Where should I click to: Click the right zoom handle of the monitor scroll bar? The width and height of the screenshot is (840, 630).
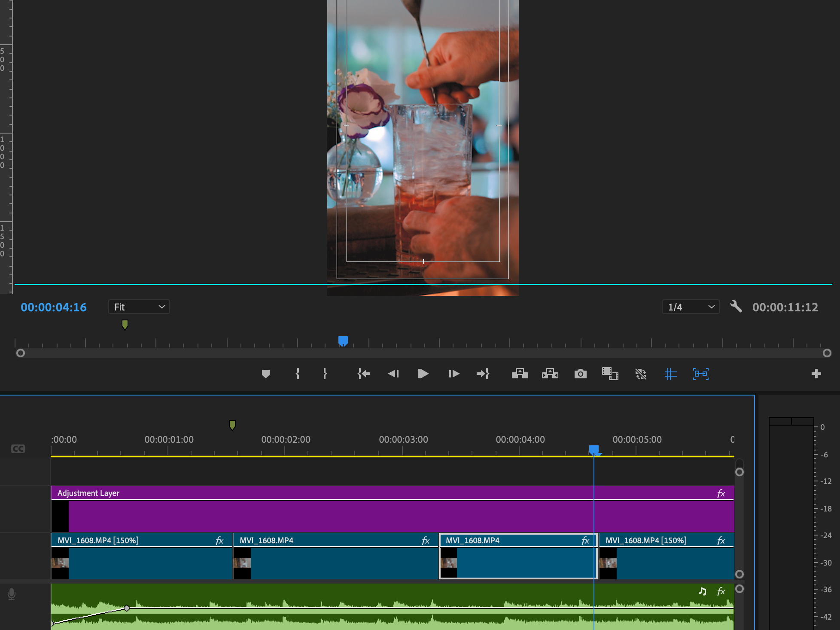[x=827, y=353]
